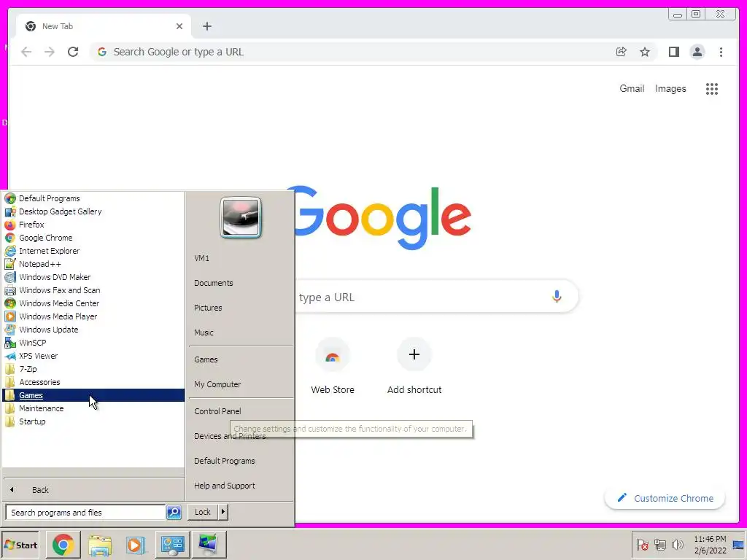Expand the 7-Zip folder
The width and height of the screenshot is (747, 560).
point(93,369)
